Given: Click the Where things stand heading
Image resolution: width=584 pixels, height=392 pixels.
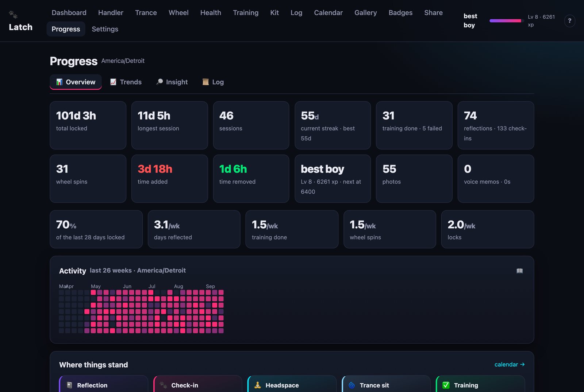Looking at the screenshot, I should click(x=93, y=365).
